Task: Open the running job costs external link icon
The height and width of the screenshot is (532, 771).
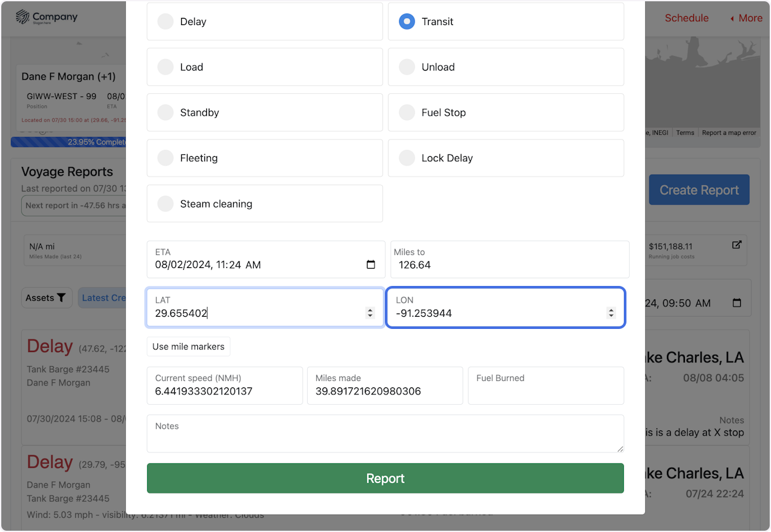Action: coord(737,245)
